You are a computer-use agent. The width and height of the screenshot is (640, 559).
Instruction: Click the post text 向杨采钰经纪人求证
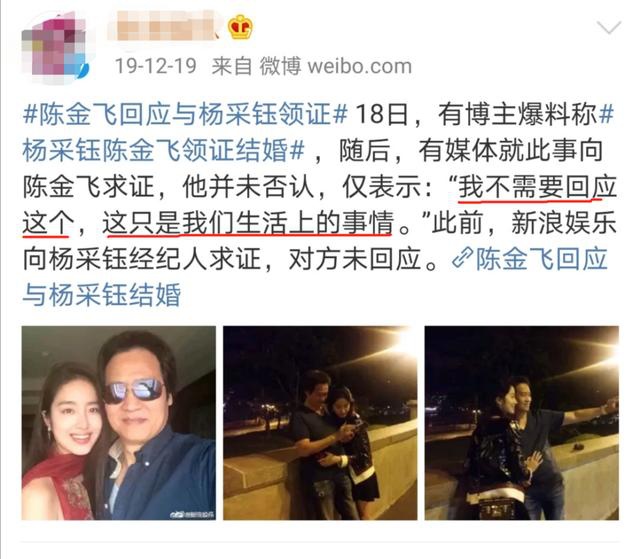click(142, 259)
